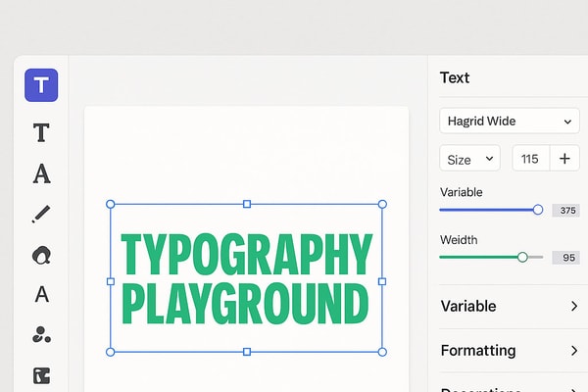
Task: Click the Text panel heading
Action: pos(455,78)
